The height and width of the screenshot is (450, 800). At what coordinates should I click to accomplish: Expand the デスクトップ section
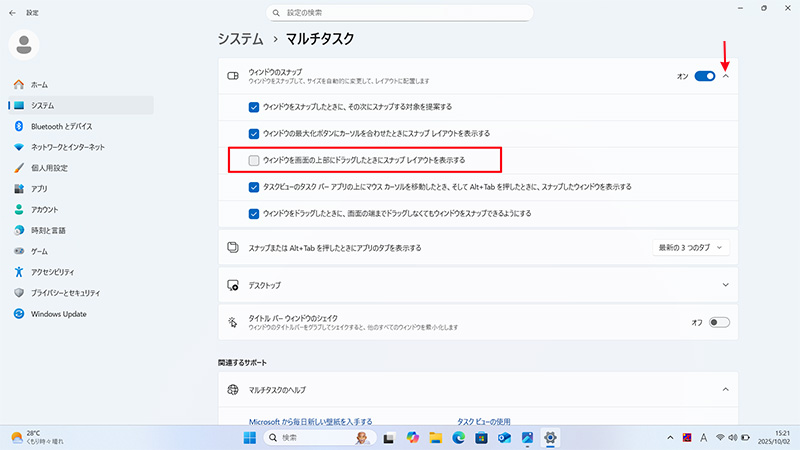coord(726,285)
